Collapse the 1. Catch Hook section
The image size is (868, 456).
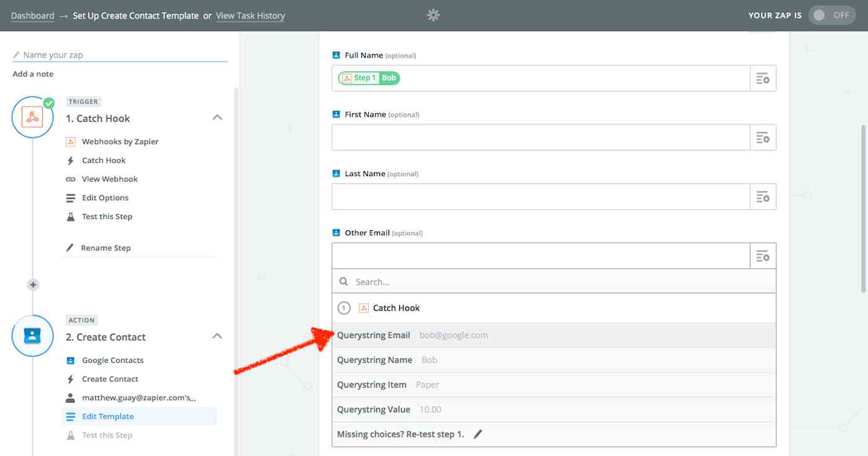click(217, 117)
